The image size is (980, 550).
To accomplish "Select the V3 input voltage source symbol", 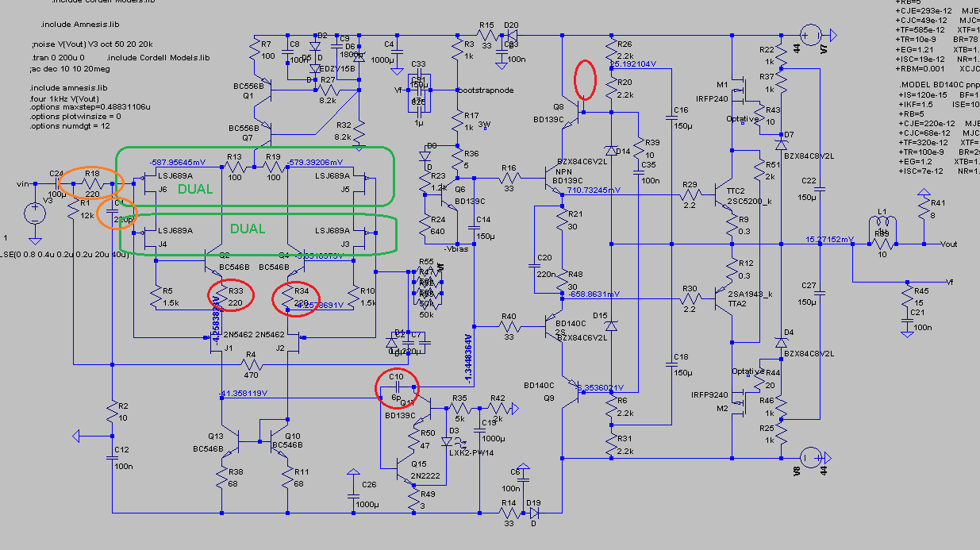I will point(34,213).
